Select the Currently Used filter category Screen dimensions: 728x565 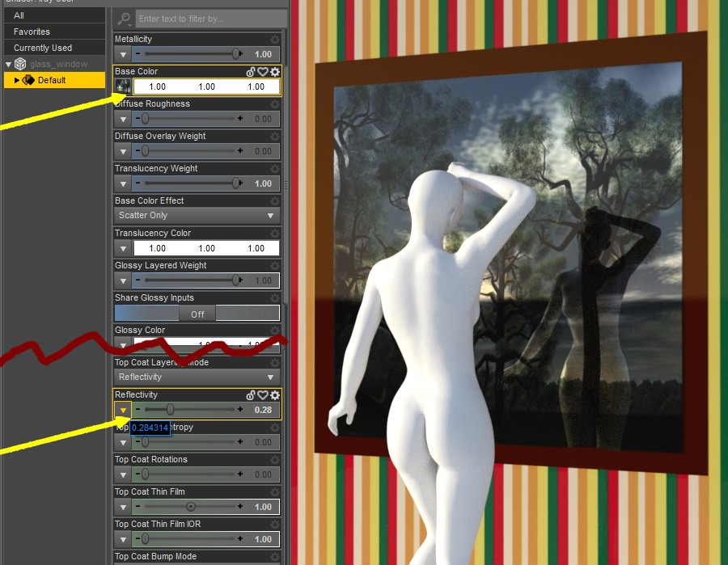54,48
